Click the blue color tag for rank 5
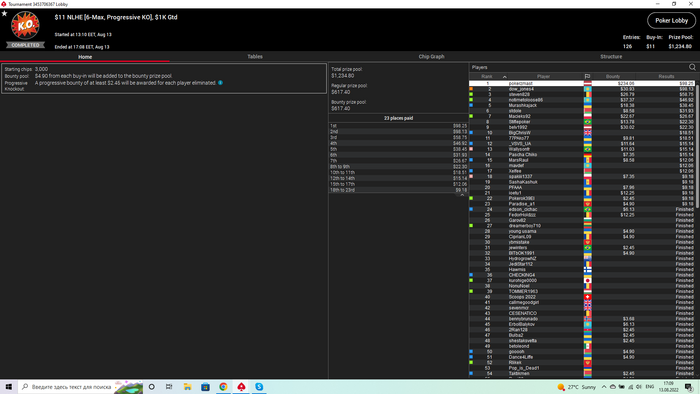This screenshot has height=394, width=700. click(471, 105)
